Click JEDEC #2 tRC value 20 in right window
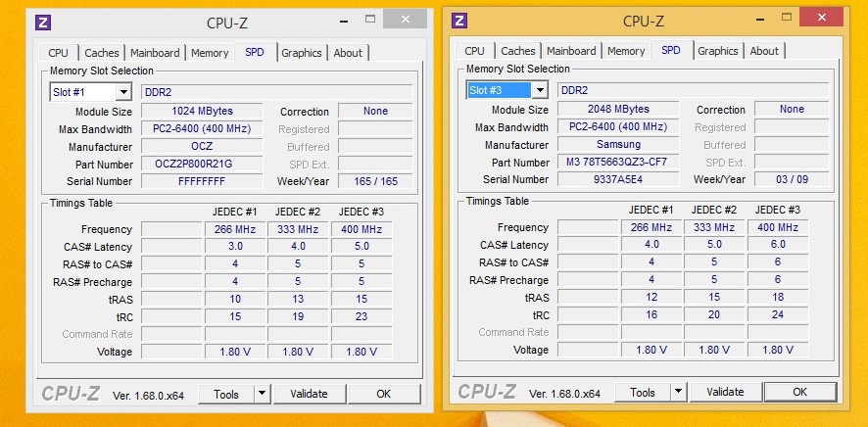The image size is (868, 427). tap(714, 314)
